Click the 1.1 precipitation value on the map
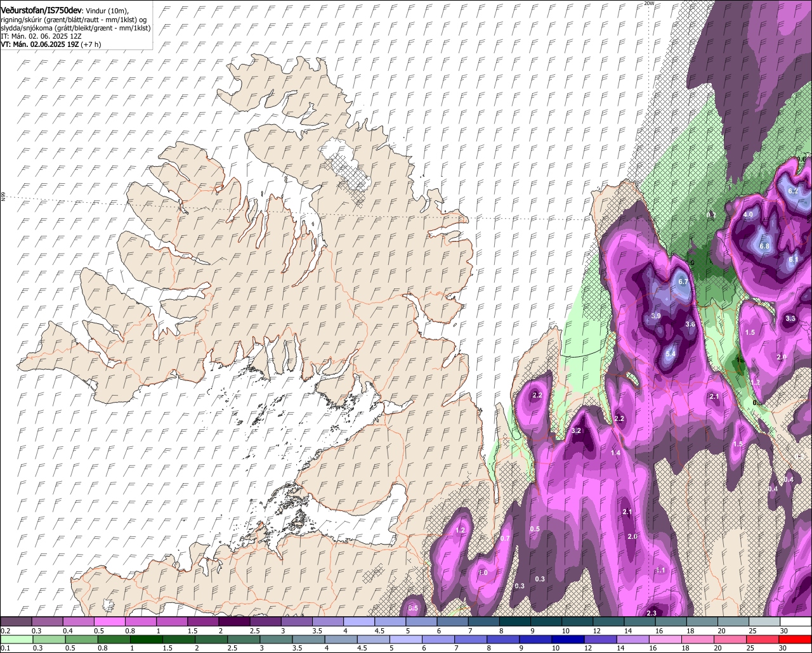The height and width of the screenshot is (653, 812). point(660,570)
